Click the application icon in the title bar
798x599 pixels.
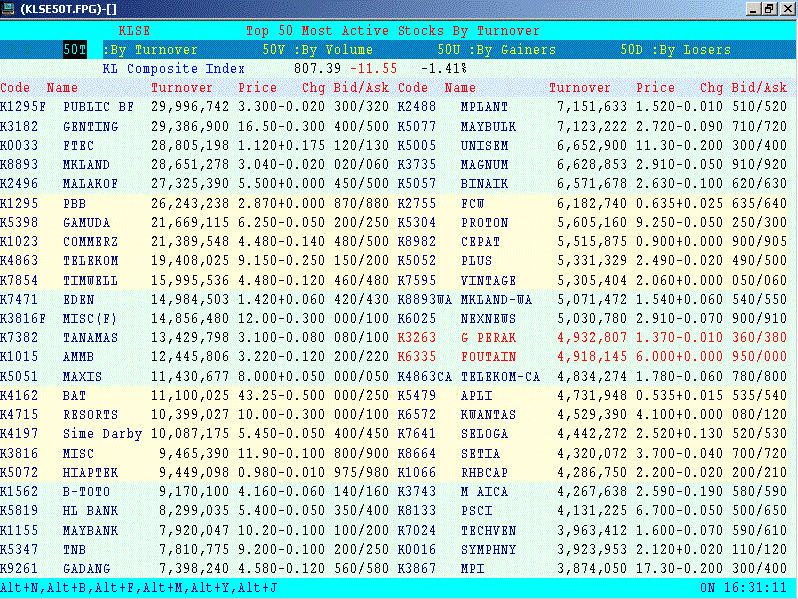coord(8,8)
